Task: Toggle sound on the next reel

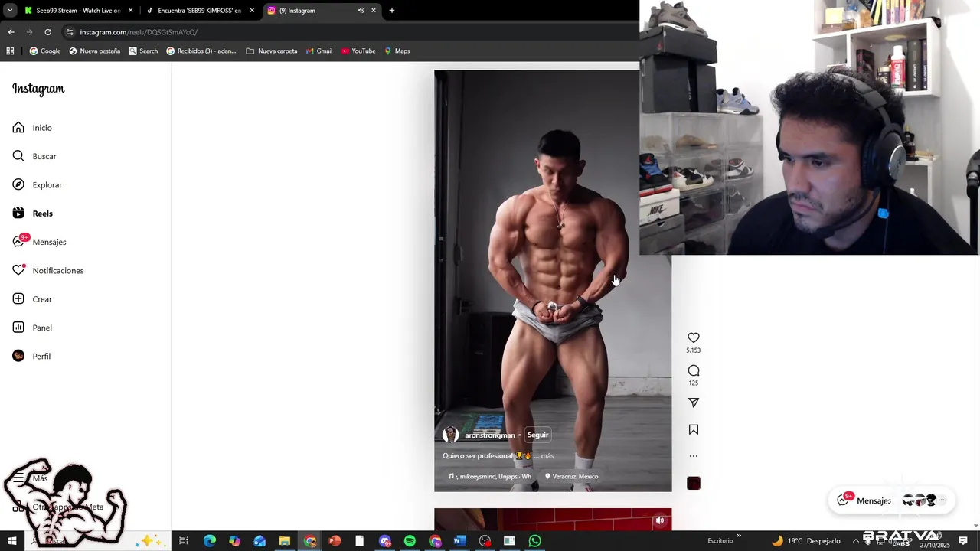Action: [x=660, y=520]
